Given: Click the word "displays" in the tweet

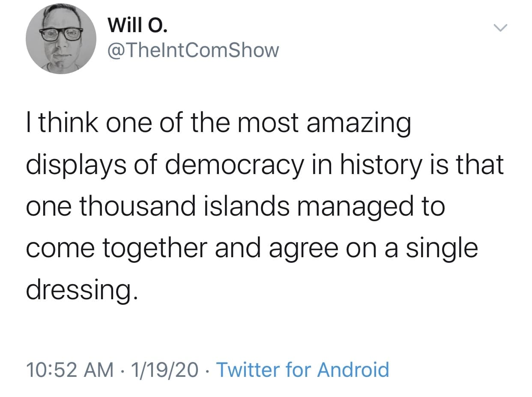Looking at the screenshot, I should tap(75, 166).
